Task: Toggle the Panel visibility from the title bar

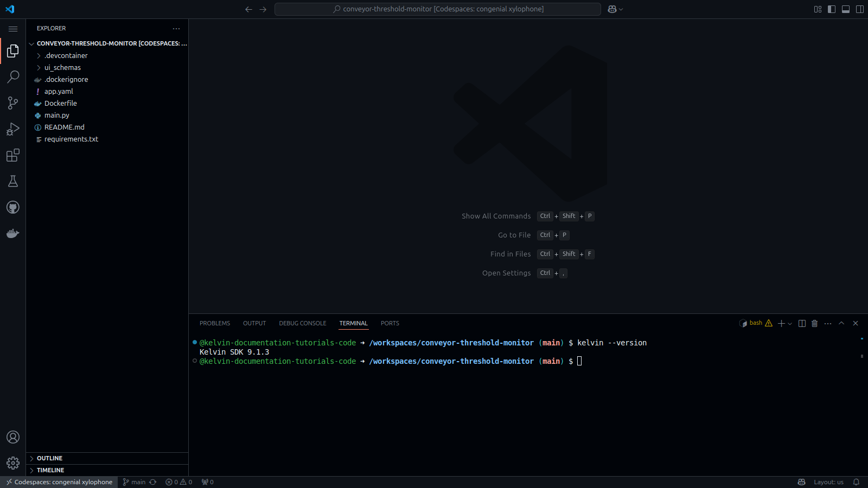Action: pyautogui.click(x=846, y=9)
